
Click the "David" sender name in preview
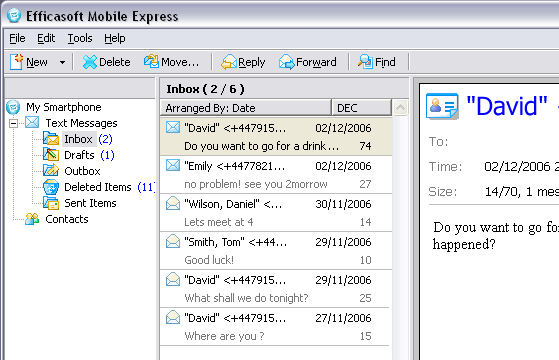click(x=507, y=106)
